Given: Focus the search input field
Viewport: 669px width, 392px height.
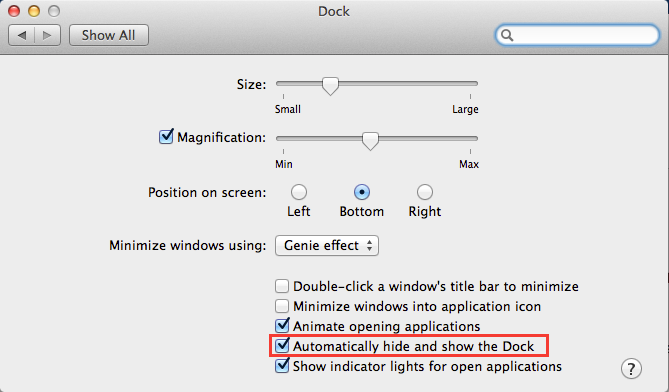Looking at the screenshot, I should (x=577, y=35).
